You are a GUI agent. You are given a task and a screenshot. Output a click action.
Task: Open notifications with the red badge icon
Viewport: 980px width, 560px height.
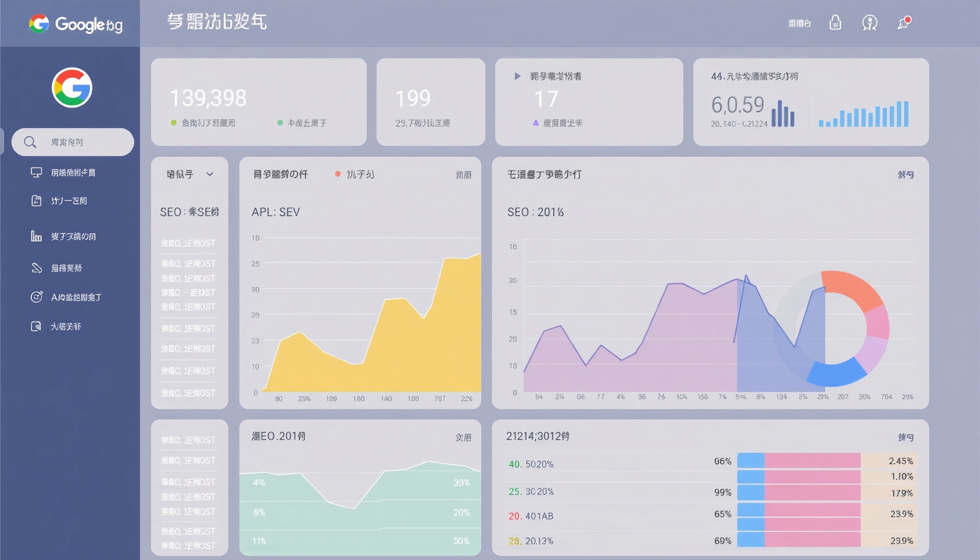903,24
